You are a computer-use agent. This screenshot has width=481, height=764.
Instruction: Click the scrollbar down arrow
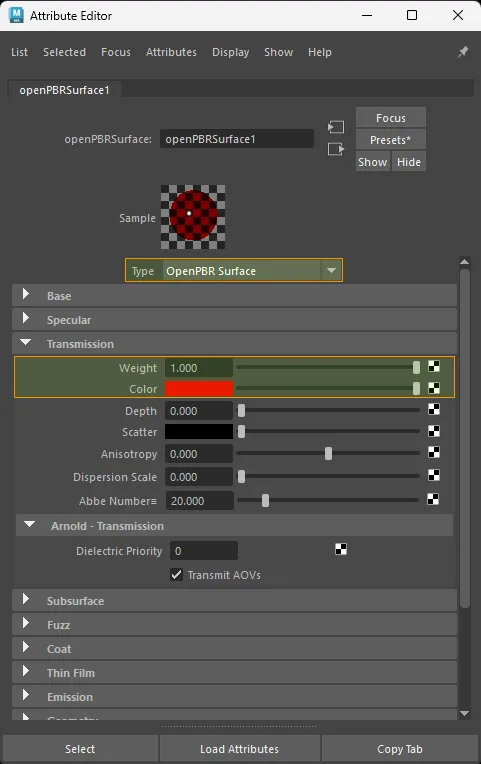[x=465, y=714]
